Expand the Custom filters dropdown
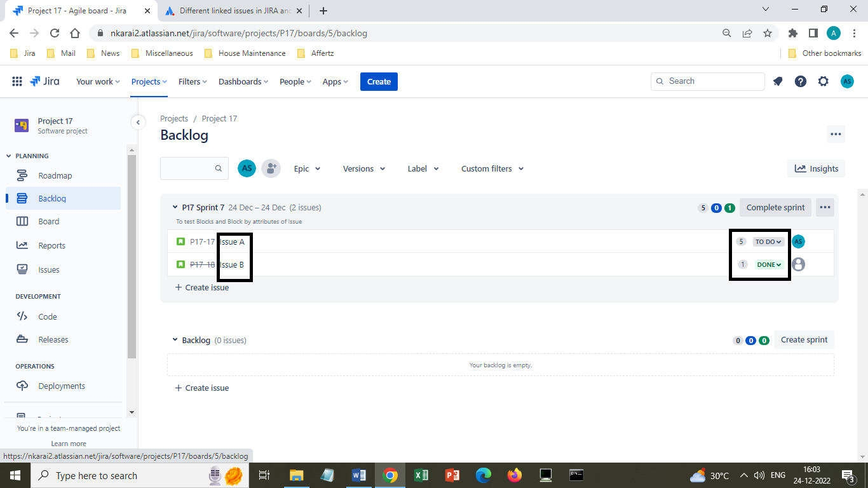 click(x=492, y=168)
